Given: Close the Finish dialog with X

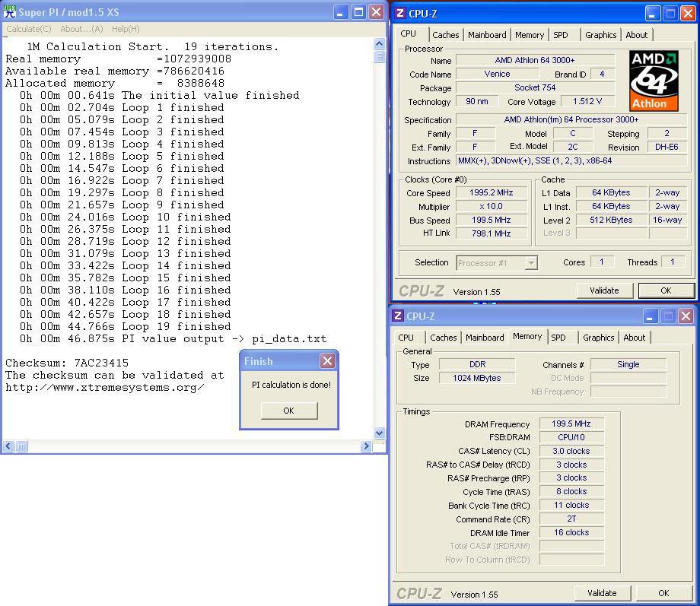Looking at the screenshot, I should click(328, 361).
